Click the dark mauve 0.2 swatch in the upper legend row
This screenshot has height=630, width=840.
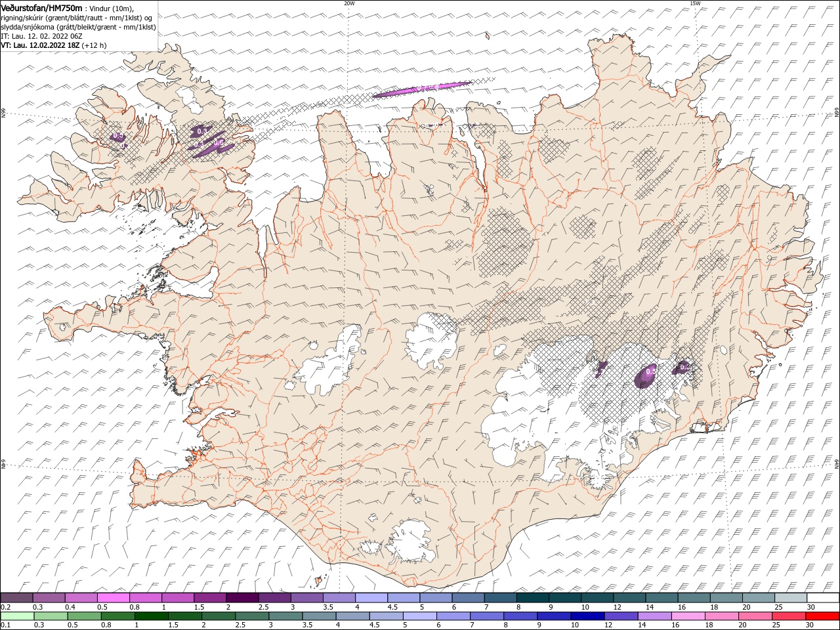(16, 597)
